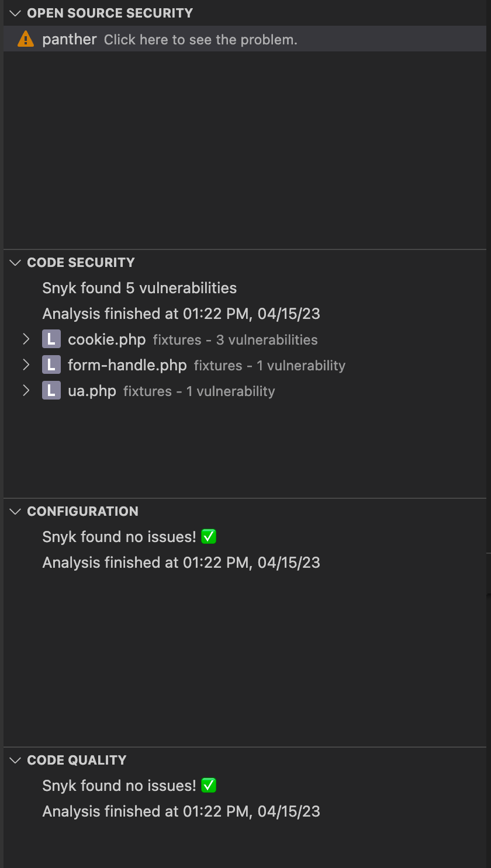Collapse the Open Source Security section

tap(15, 13)
